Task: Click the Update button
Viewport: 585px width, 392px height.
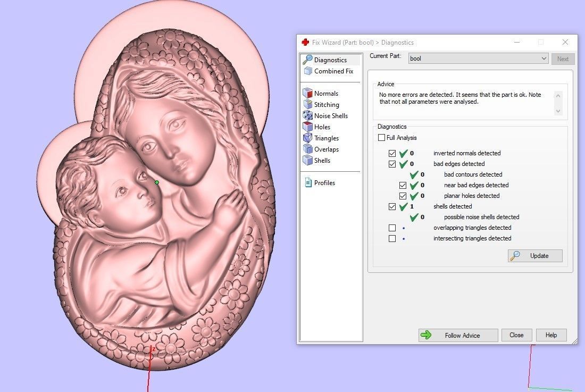Action: click(x=535, y=256)
